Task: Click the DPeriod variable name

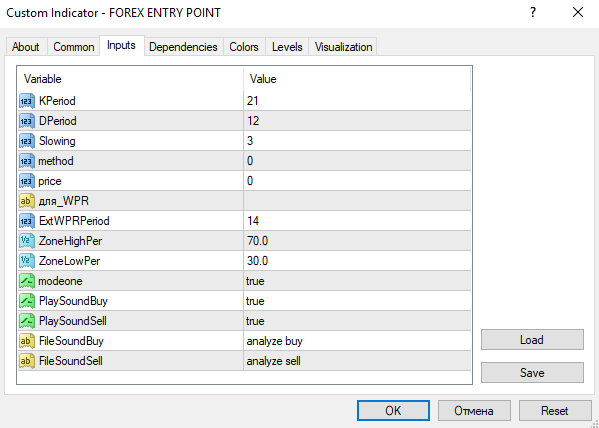Action: (58, 121)
